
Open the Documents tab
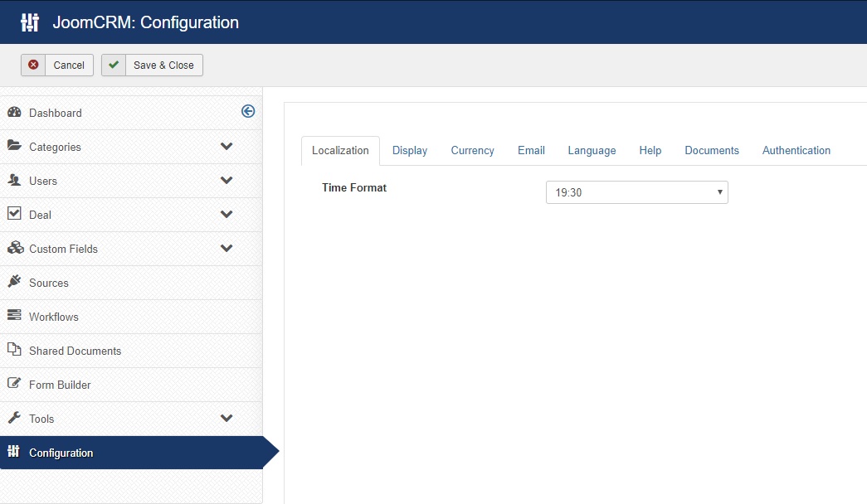coord(712,150)
